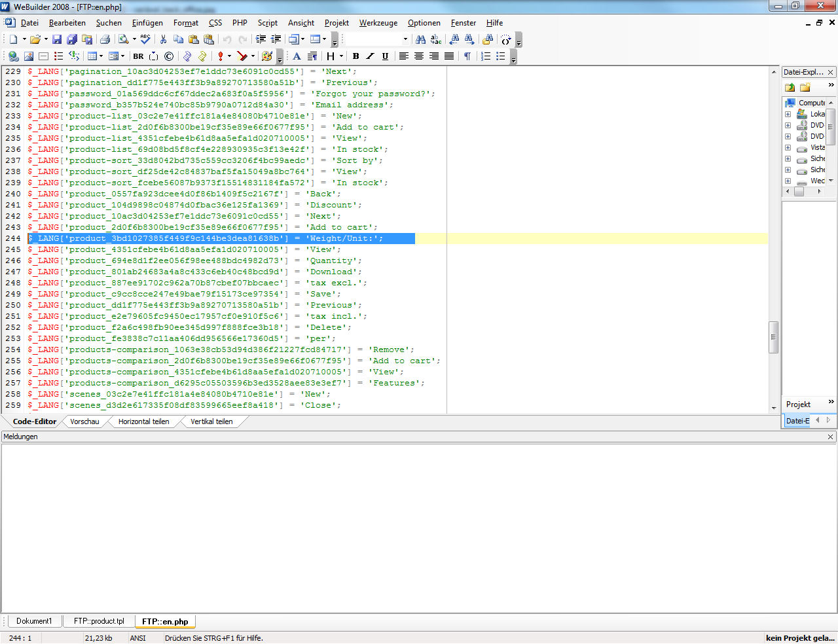Expand the Wec drive tree node

[788, 181]
